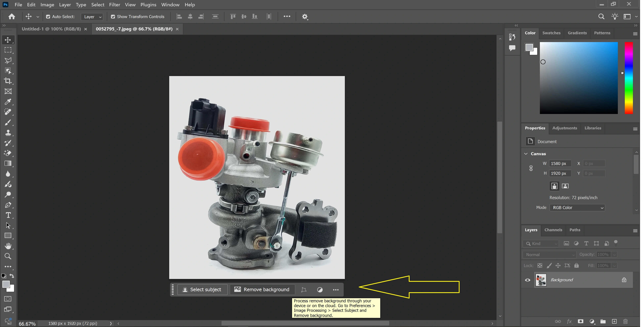Select the Path Selection tool

(x=8, y=225)
